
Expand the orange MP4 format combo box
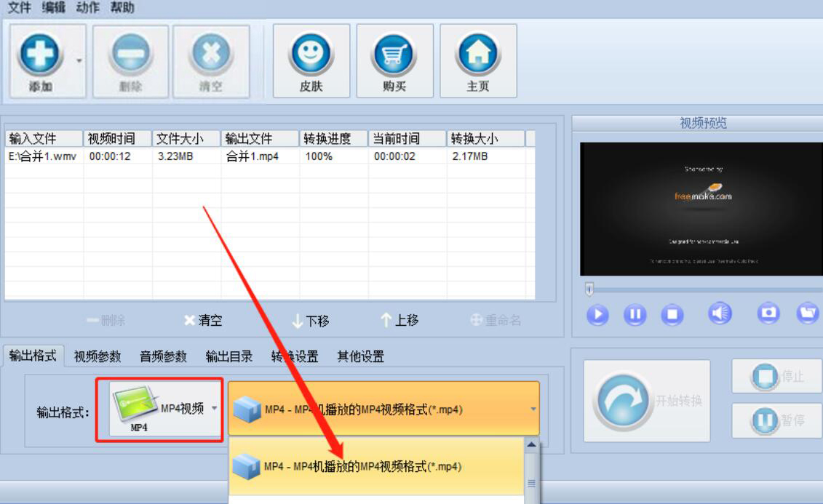click(x=383, y=409)
